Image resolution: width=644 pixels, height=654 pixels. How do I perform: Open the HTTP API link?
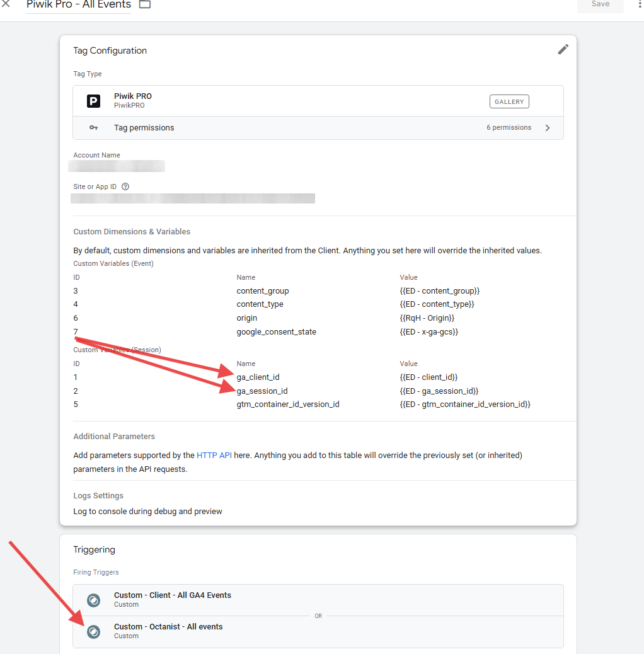214,455
